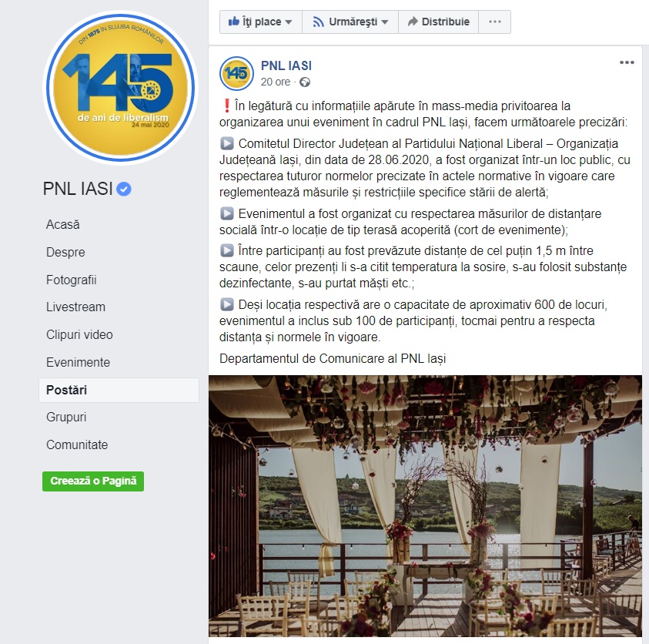Image resolution: width=649 pixels, height=644 pixels.
Task: Open the PNL IASI post author link
Action: (286, 65)
